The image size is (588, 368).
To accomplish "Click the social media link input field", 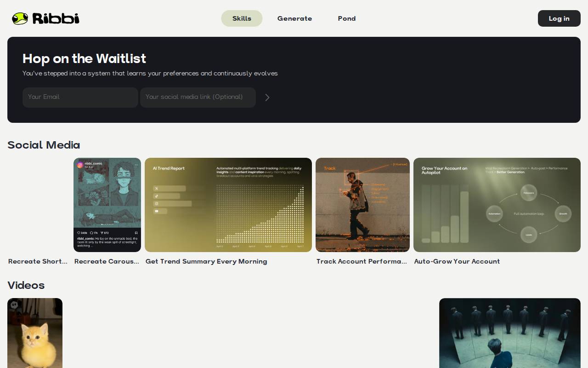I will [198, 97].
